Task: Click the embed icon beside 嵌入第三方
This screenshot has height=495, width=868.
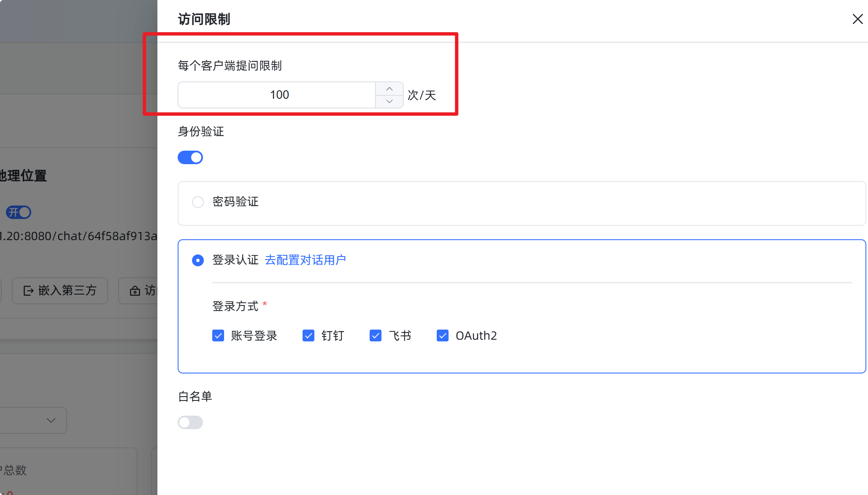Action: point(28,291)
